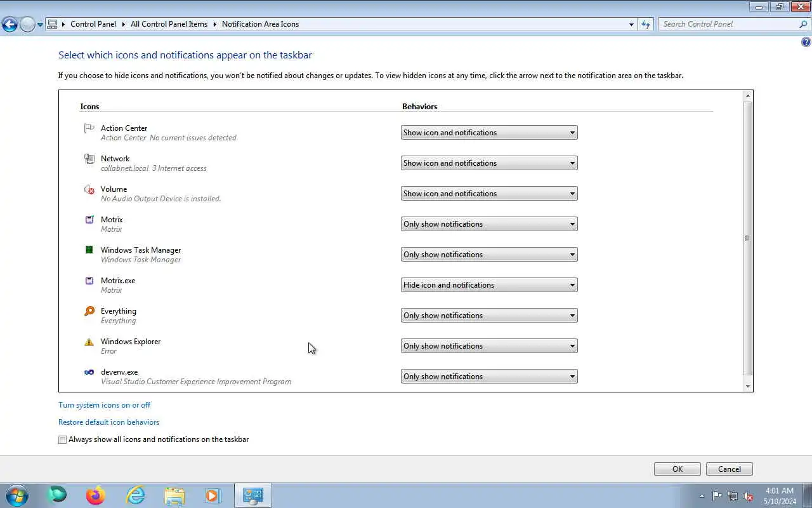Open the file explorer folder taskbar icon

[x=174, y=495]
